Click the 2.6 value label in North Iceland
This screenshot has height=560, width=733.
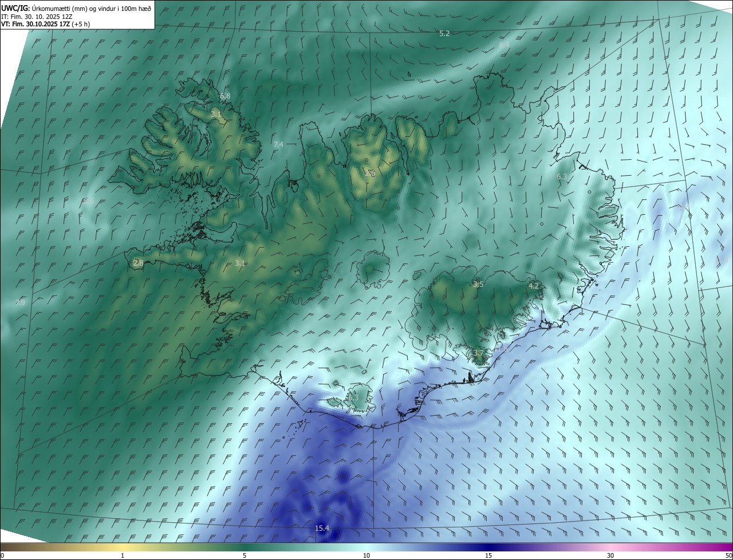point(370,173)
